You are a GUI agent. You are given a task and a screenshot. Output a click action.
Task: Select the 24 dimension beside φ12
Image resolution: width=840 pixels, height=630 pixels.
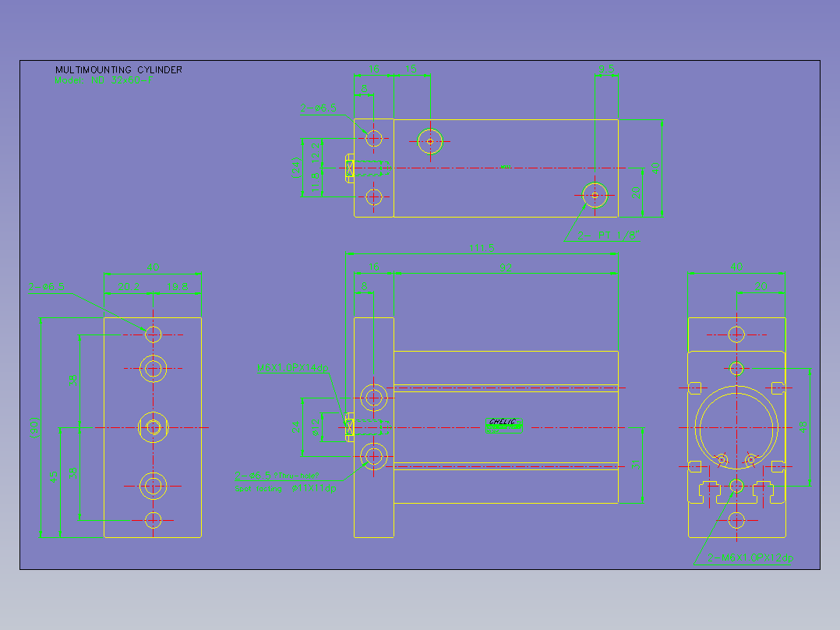[x=296, y=427]
